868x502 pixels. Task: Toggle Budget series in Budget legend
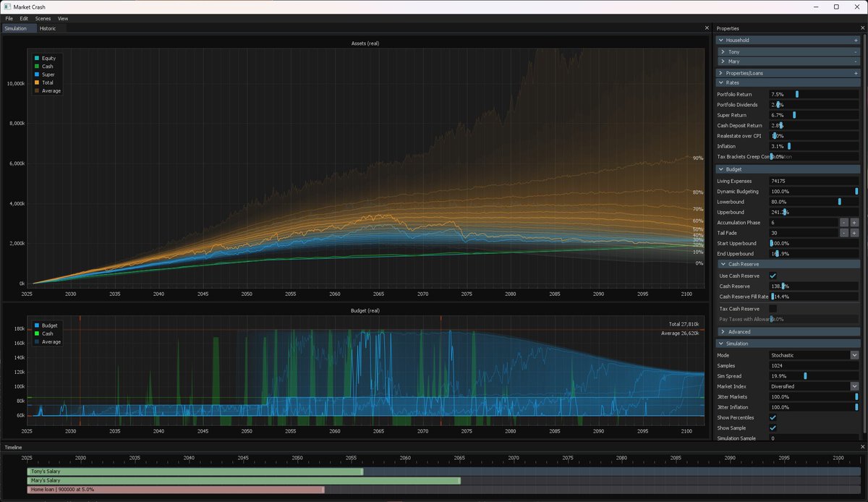[x=46, y=326]
